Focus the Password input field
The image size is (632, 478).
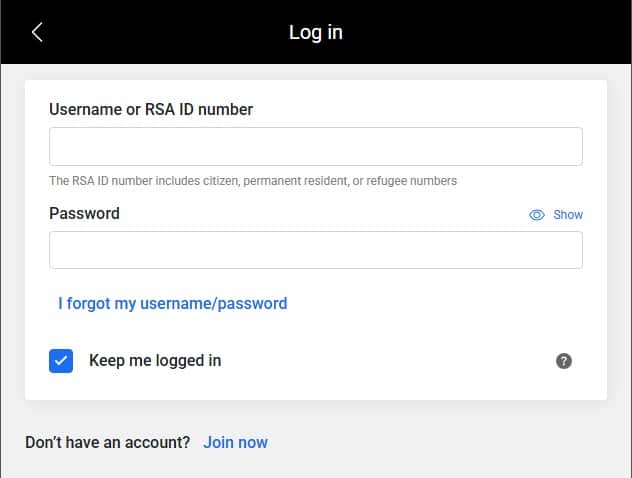point(316,250)
